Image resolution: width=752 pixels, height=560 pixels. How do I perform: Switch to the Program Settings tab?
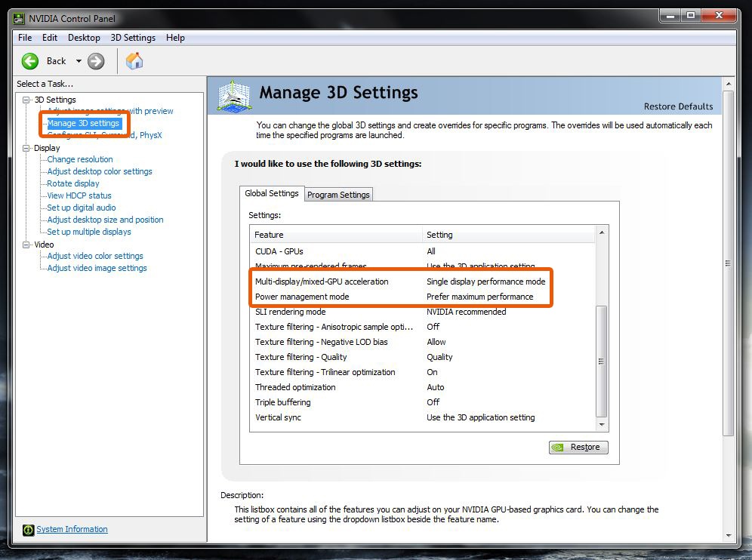[x=338, y=195]
